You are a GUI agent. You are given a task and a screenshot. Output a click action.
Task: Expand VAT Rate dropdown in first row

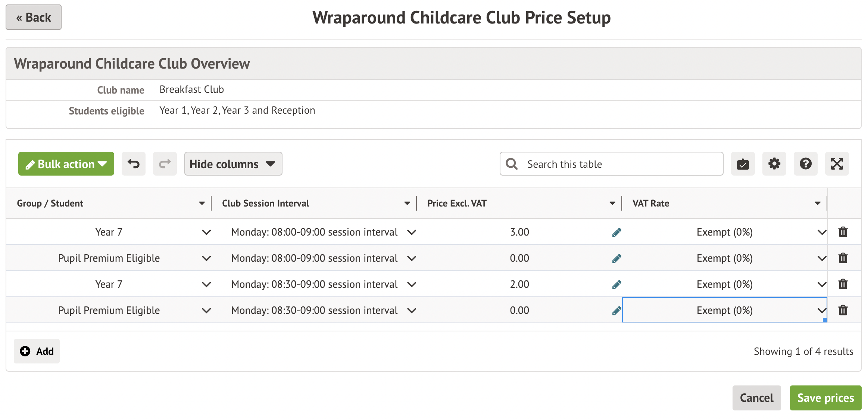821,232
